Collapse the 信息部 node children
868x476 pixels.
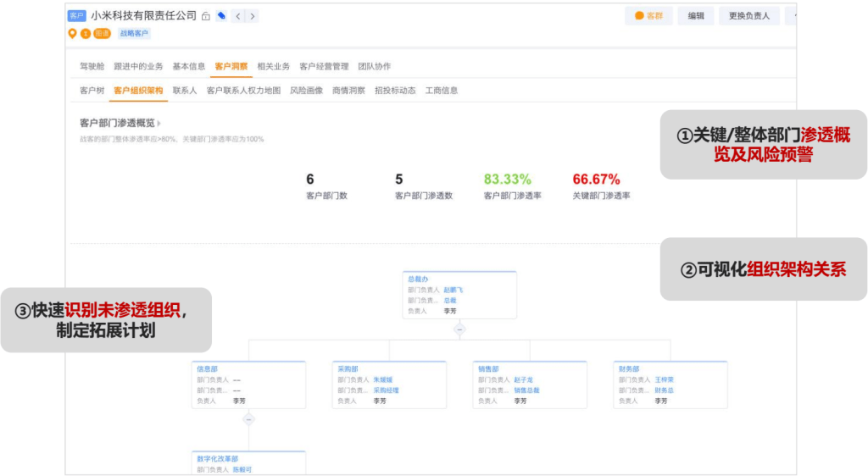tap(248, 418)
